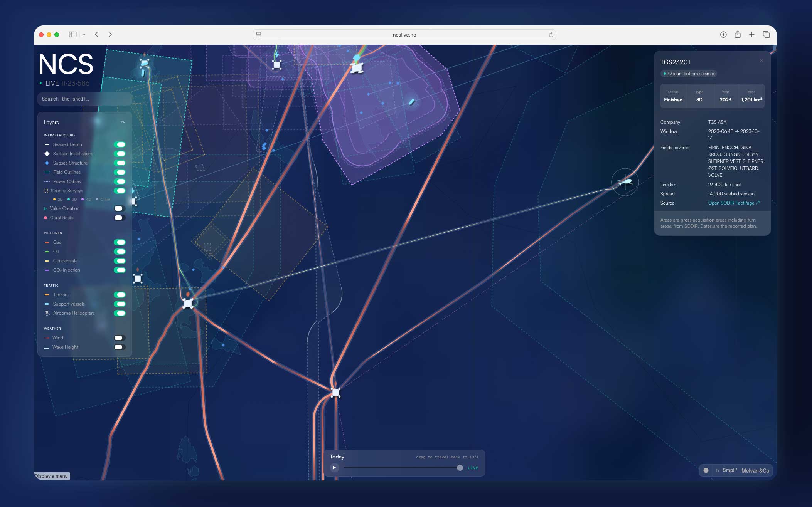Select the Other seismic legend filter
812x507 pixels.
point(103,200)
